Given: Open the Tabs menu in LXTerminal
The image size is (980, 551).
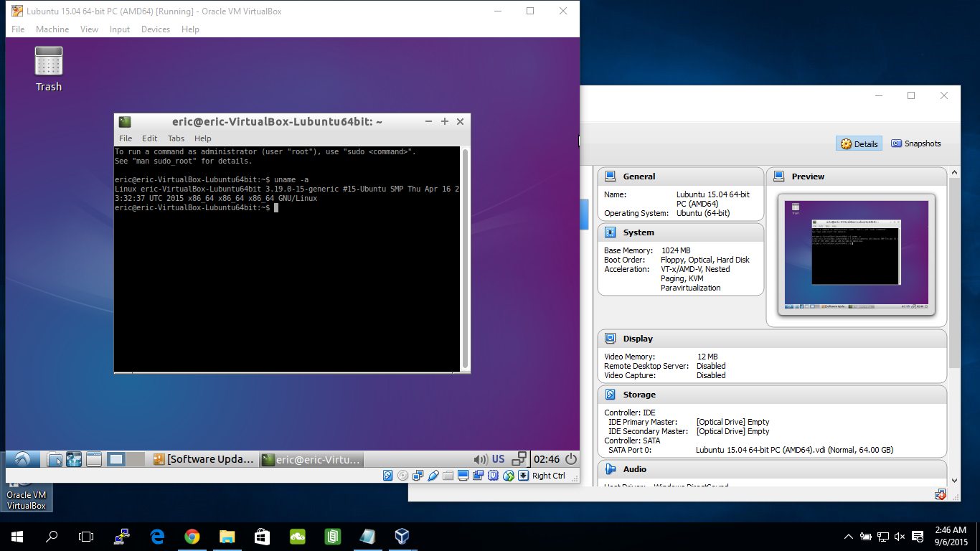Looking at the screenshot, I should 176,138.
